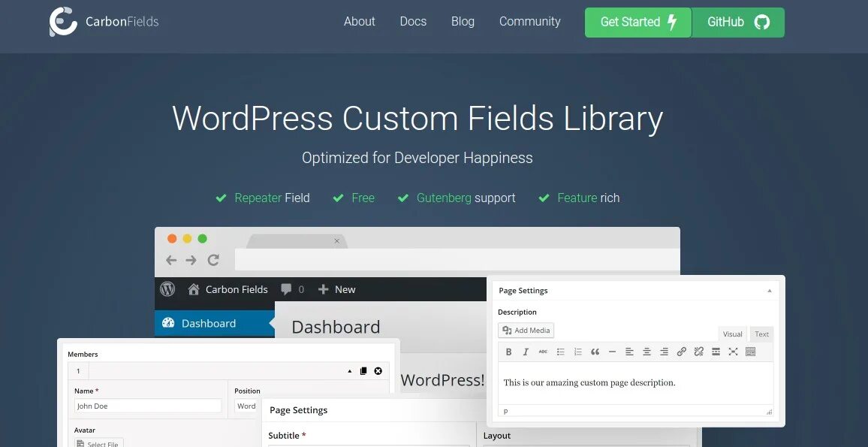Align text right

click(665, 352)
